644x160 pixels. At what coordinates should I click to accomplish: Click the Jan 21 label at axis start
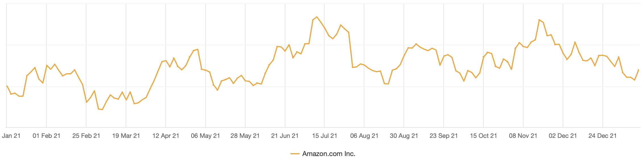(x=11, y=136)
